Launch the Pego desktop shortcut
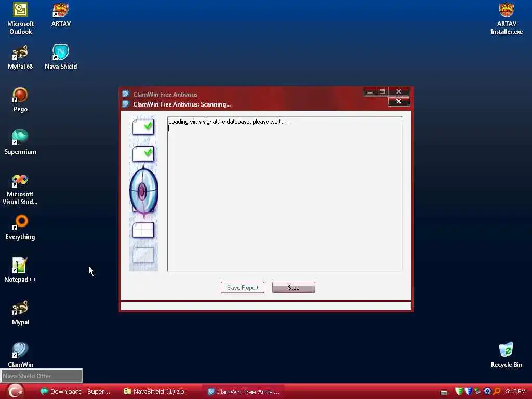 pos(20,100)
